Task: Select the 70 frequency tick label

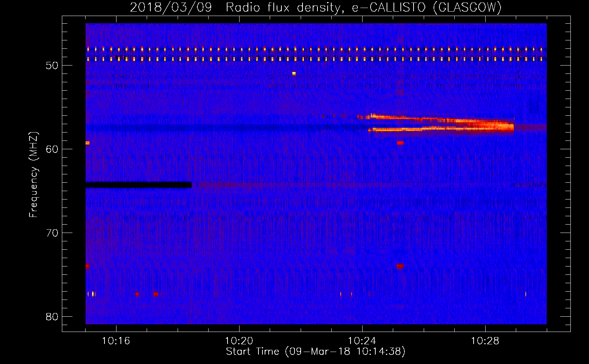Action: 52,233
